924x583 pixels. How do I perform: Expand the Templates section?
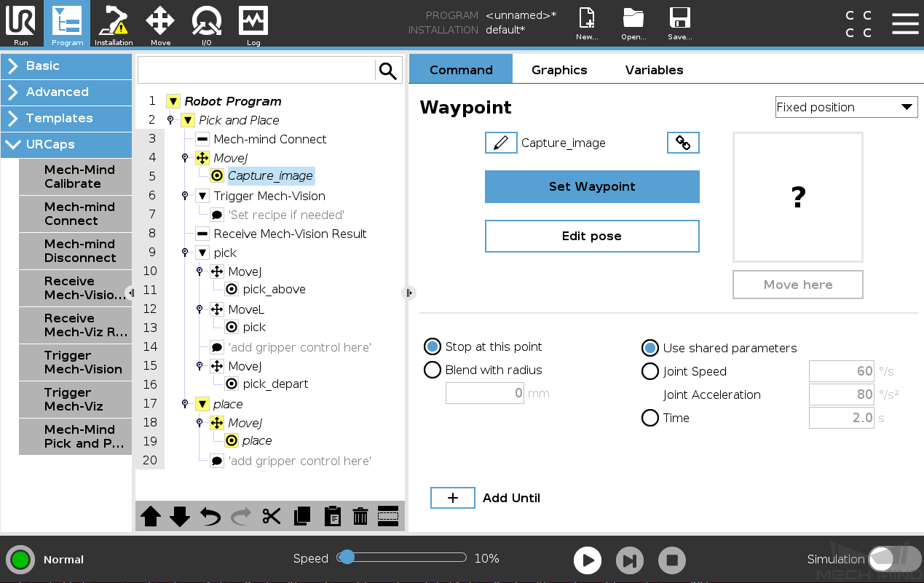[66, 119]
